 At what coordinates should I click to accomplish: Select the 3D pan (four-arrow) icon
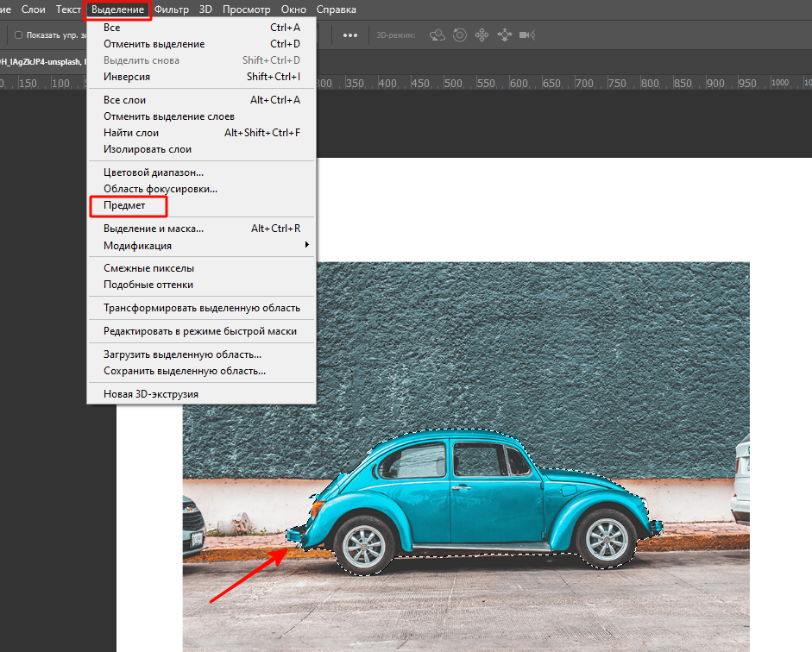[x=482, y=35]
